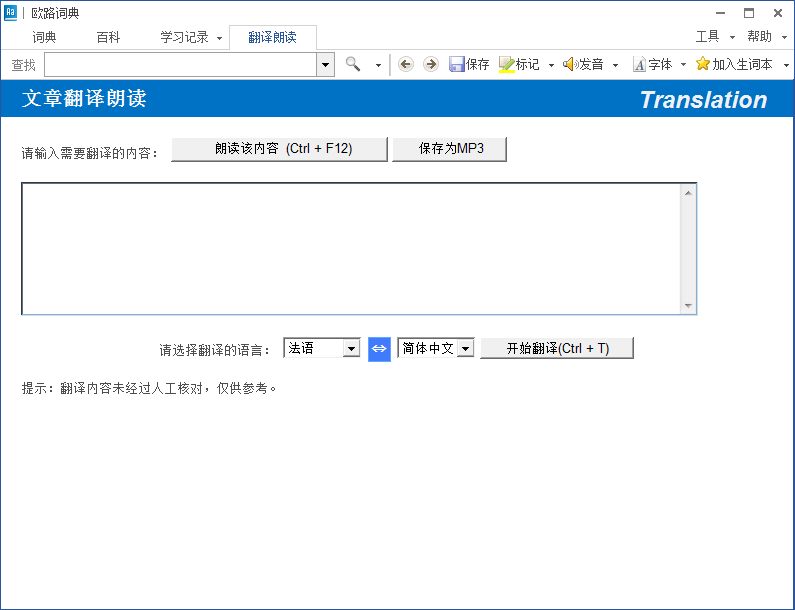
Task: Click the magnifier search icon
Action: pyautogui.click(x=353, y=64)
